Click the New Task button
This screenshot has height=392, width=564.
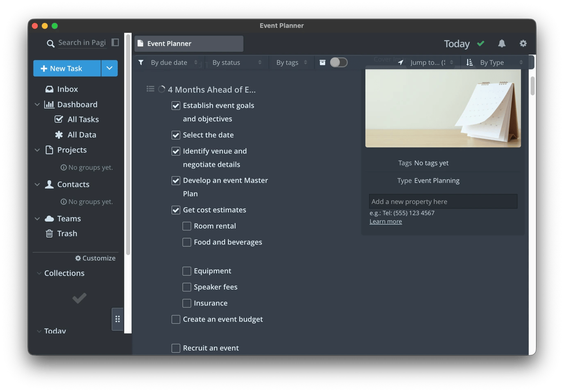[67, 68]
